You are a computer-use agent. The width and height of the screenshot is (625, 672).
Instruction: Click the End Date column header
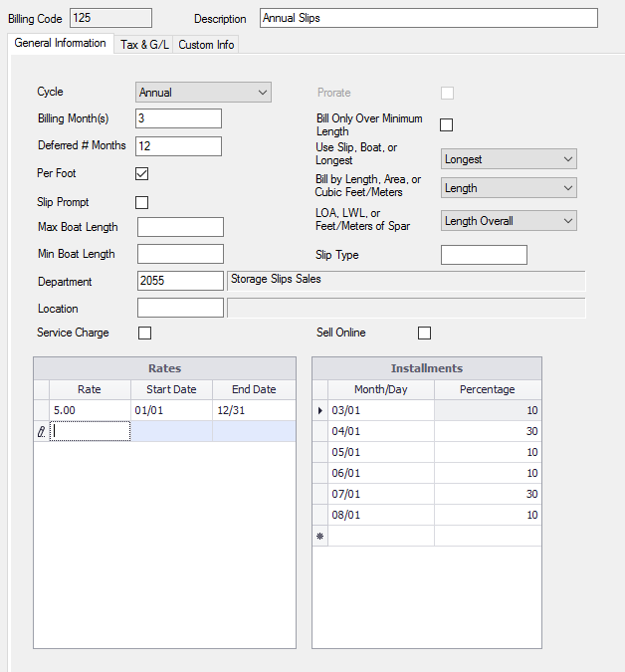pos(254,389)
